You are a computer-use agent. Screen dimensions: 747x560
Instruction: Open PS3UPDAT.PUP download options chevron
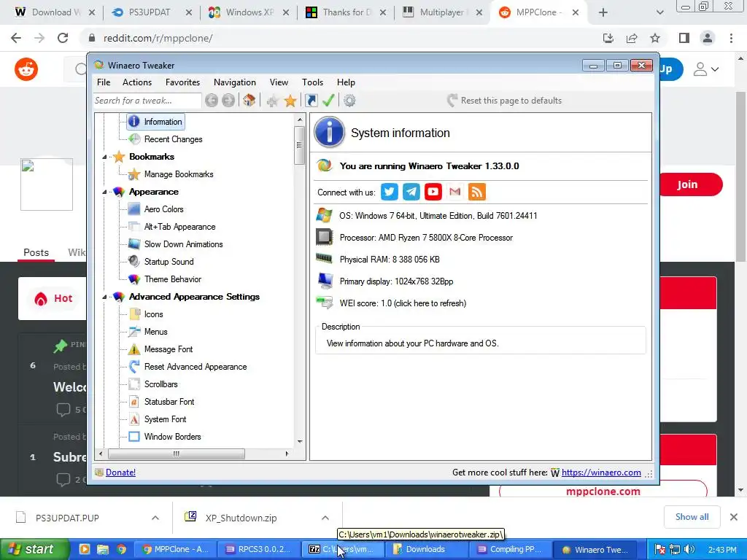[155, 518]
